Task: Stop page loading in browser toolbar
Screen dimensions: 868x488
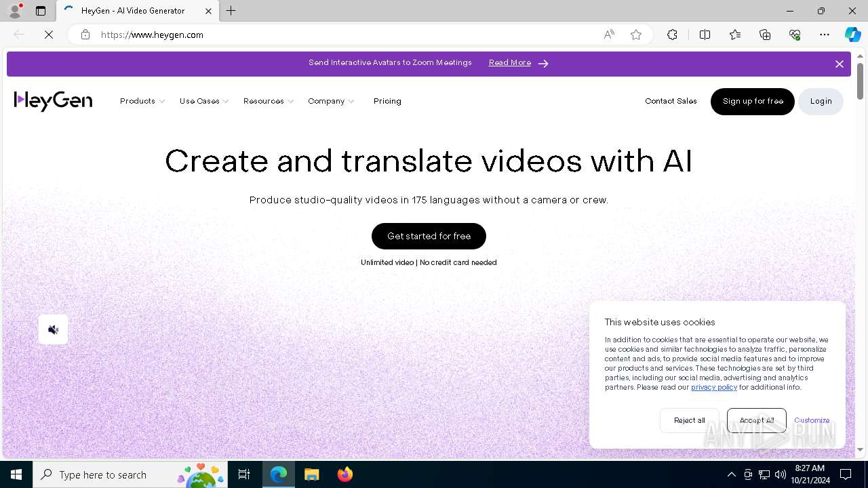Action: [49, 35]
